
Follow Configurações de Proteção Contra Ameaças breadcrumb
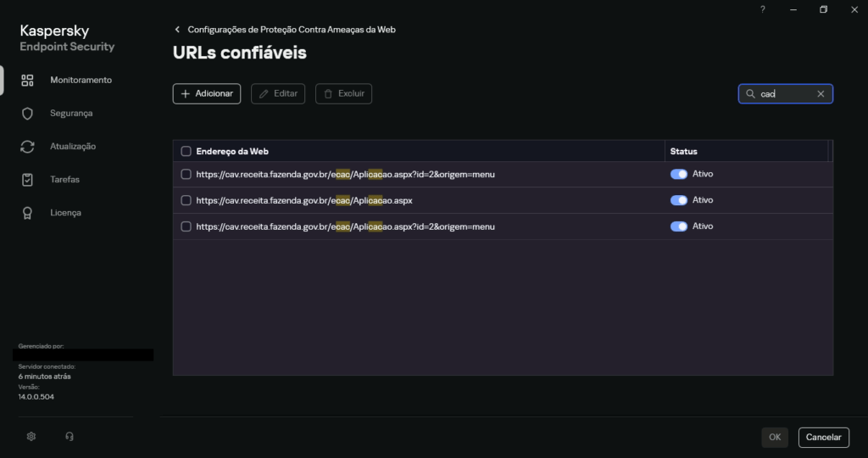(x=292, y=30)
